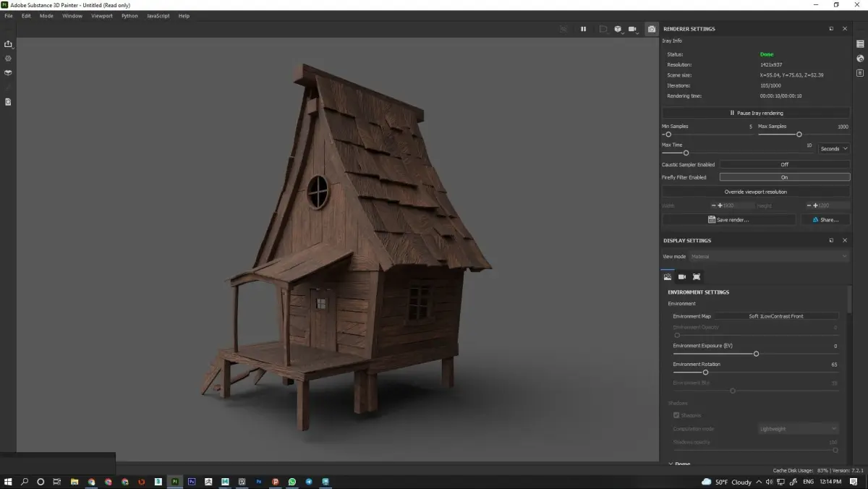Click the Save render button
Viewport: 868px width, 489px height.
pyautogui.click(x=728, y=219)
